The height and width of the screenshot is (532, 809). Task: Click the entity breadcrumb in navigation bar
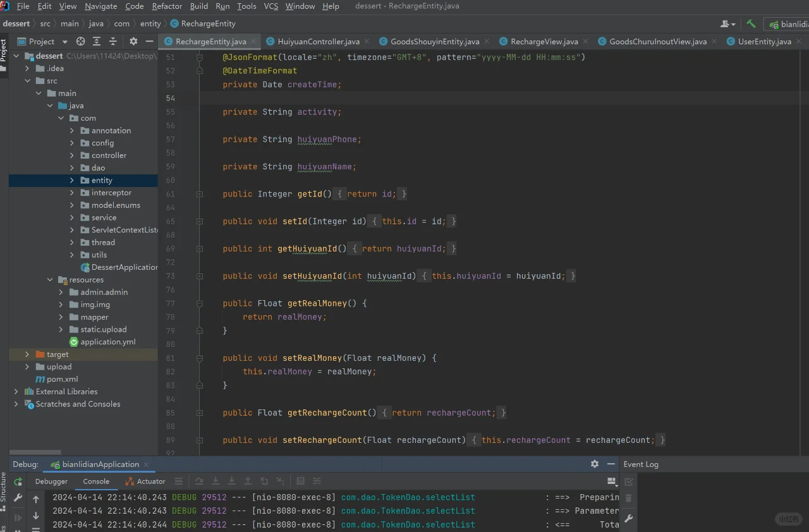click(150, 23)
